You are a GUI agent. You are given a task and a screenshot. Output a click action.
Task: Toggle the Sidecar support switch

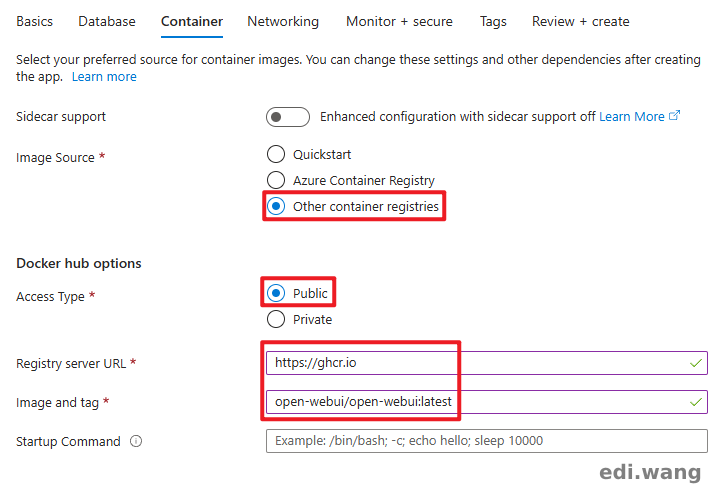click(287, 117)
